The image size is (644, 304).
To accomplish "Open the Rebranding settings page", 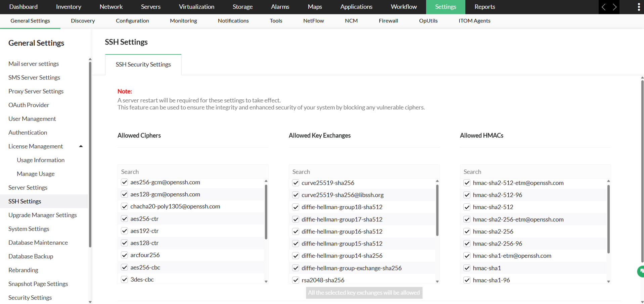I will click(x=23, y=270).
